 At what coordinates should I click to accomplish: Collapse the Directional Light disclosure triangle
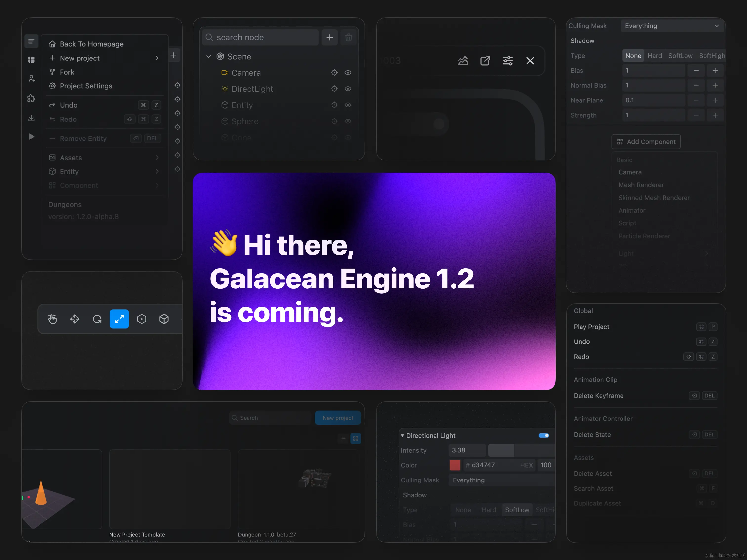pyautogui.click(x=403, y=436)
